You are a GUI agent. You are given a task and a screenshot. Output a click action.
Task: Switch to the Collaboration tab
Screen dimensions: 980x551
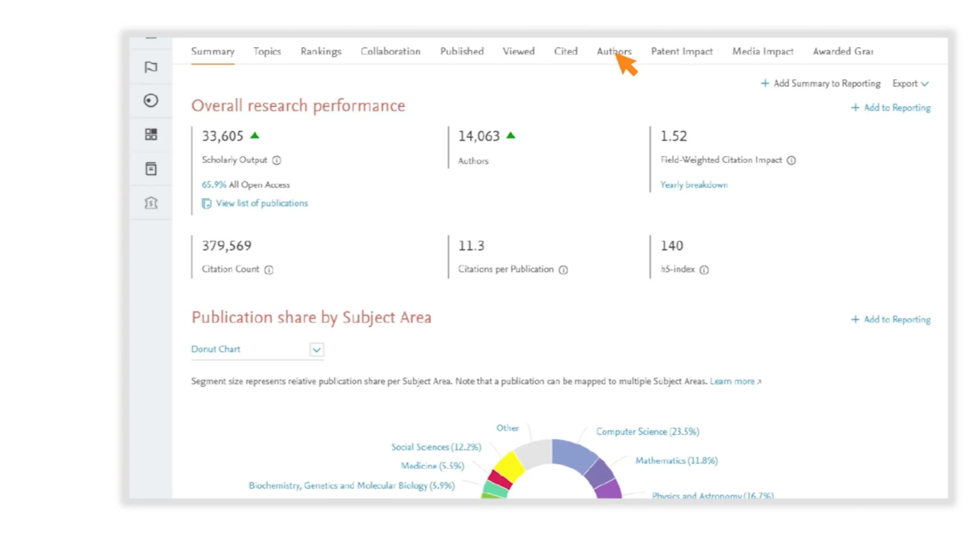390,52
